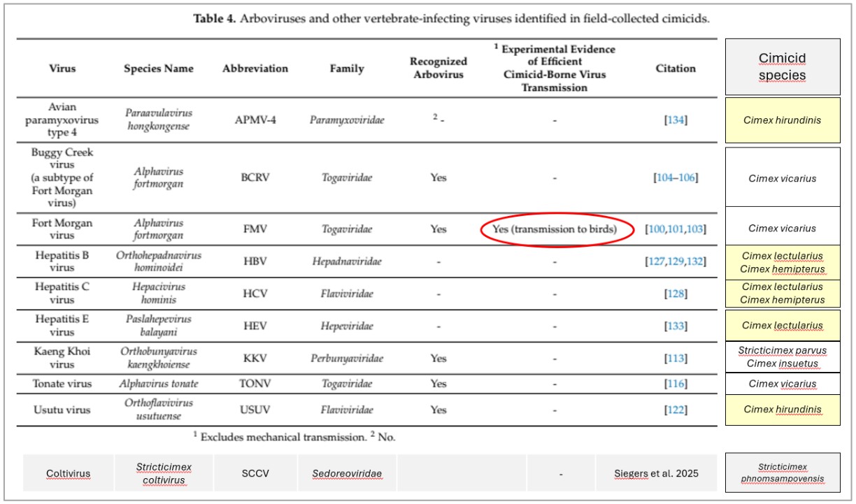The image size is (856, 504).
Task: Click the citation link 104–106
Action: pyautogui.click(x=675, y=178)
